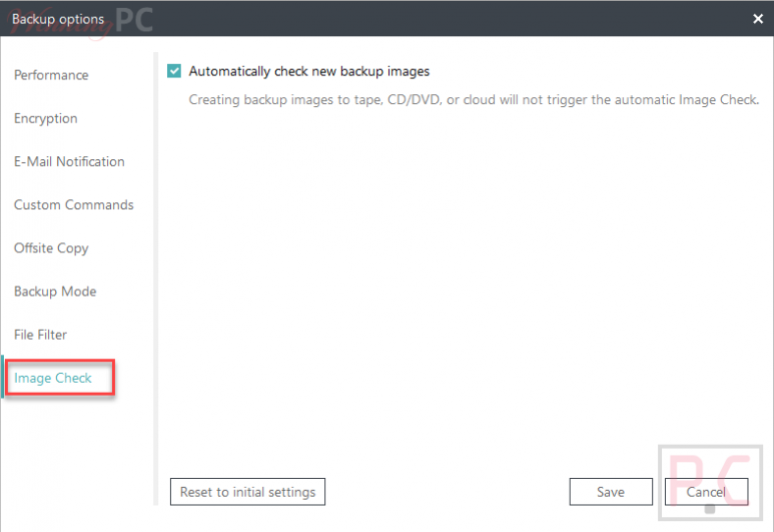Click the 'Automatically check new backup images' label

pos(309,71)
